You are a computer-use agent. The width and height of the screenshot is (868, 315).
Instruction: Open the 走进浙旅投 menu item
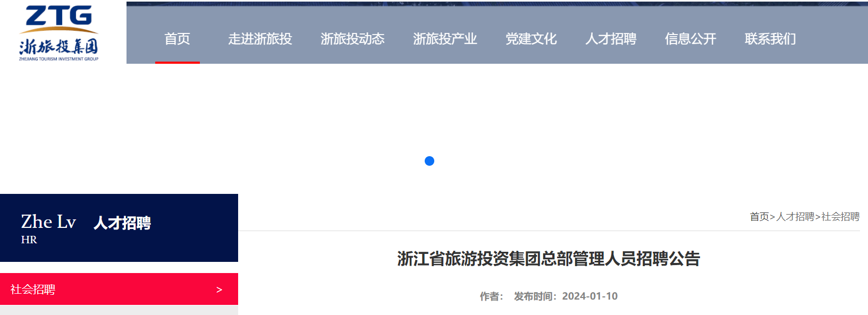(x=260, y=39)
